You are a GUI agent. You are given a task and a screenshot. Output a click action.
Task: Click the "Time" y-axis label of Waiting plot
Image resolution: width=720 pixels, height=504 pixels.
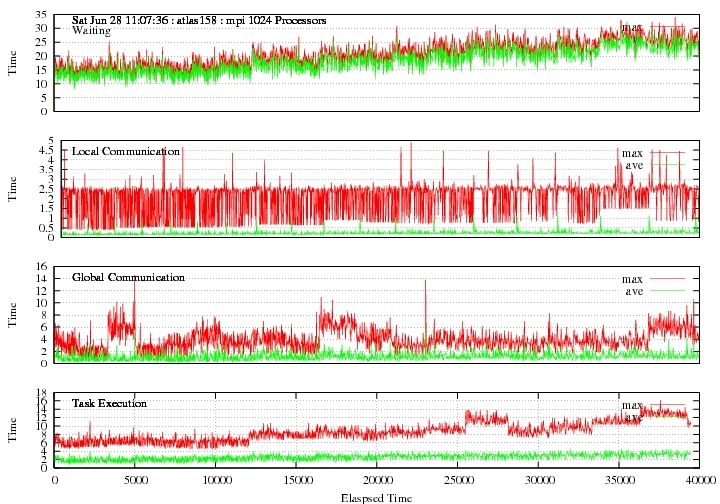(x=12, y=63)
